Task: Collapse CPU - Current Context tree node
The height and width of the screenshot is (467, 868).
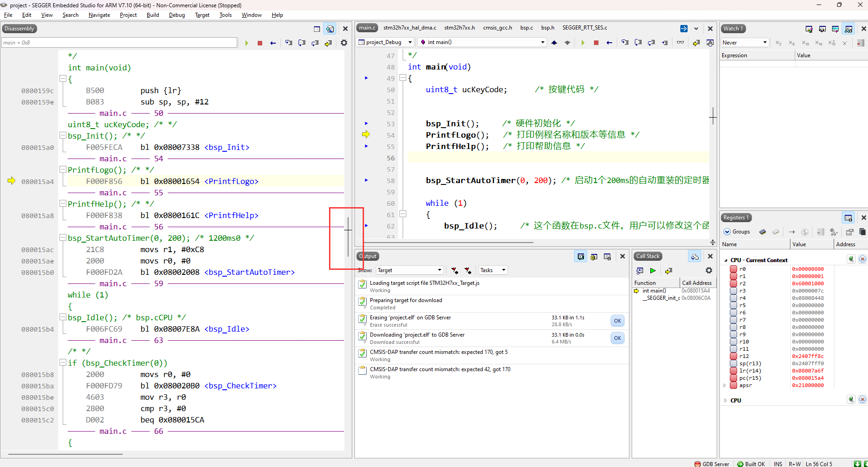Action: (x=726, y=260)
